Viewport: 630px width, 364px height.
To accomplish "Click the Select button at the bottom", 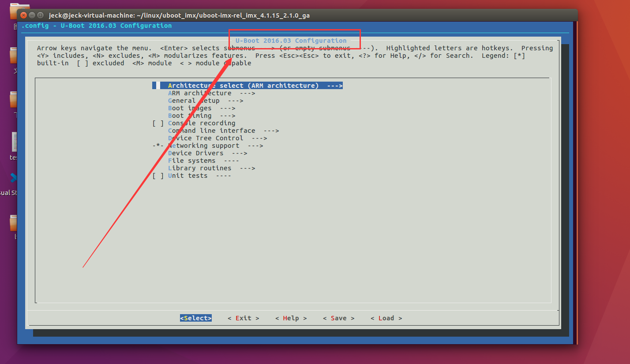I will coord(196,318).
